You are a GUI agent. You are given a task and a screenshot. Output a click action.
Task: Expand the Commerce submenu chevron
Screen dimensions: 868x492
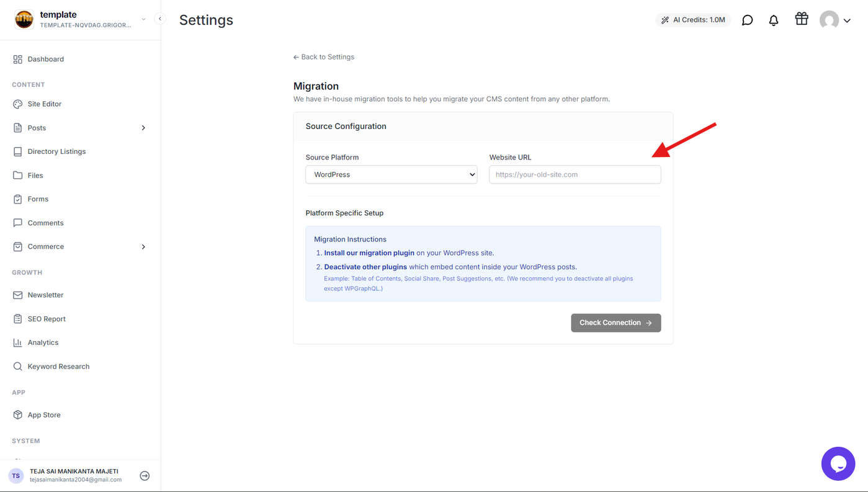[143, 247]
